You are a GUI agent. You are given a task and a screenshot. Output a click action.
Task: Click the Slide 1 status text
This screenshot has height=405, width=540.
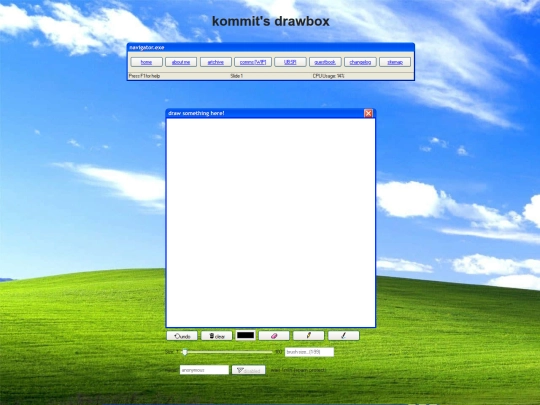pos(237,76)
